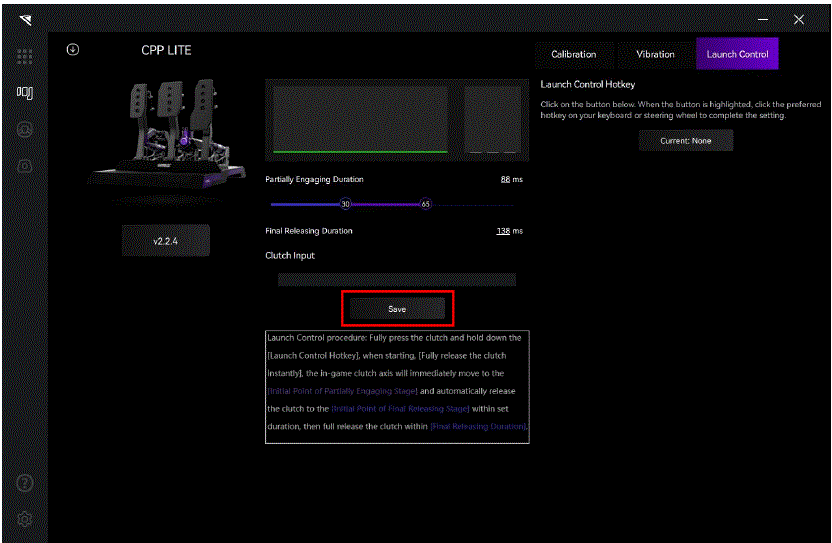Screen dimensions: 832x543
Task: Open the settings gear icon
Action: tap(24, 519)
